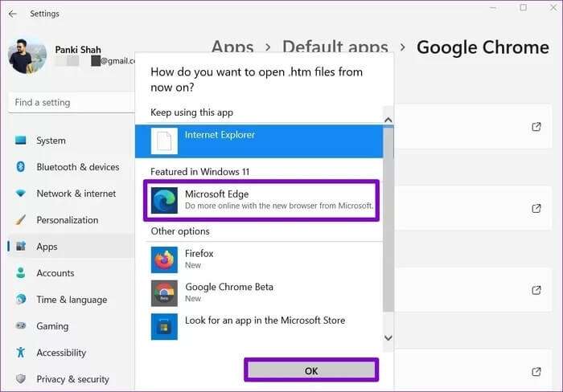This screenshot has height=392, width=563.
Task: Choose Internet Explorer as the app
Action: [259, 141]
